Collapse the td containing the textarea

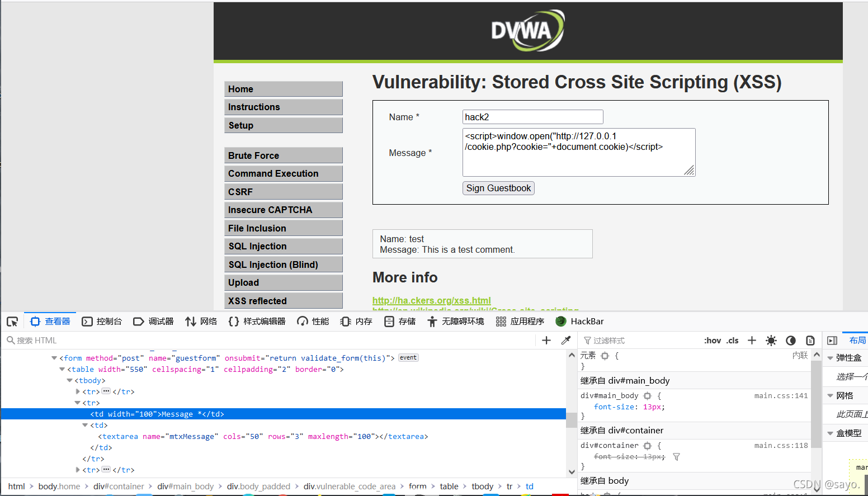click(85, 425)
